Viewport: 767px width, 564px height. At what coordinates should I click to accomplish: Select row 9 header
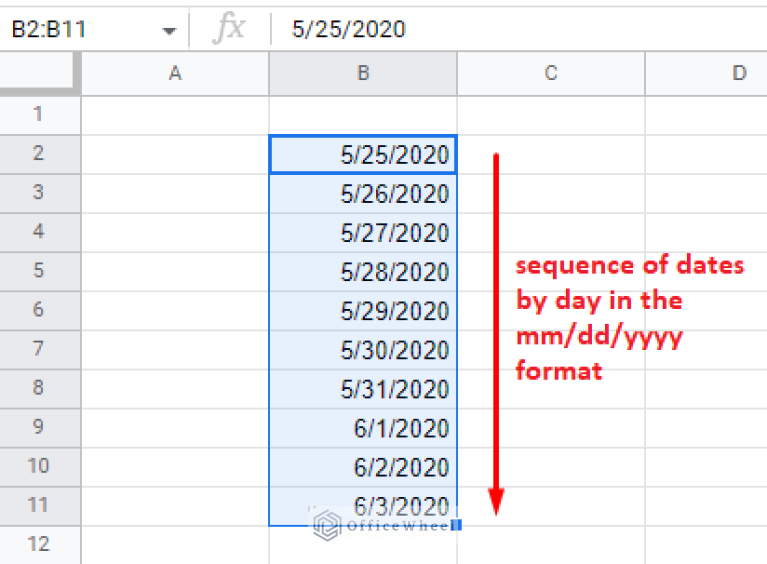[39, 428]
